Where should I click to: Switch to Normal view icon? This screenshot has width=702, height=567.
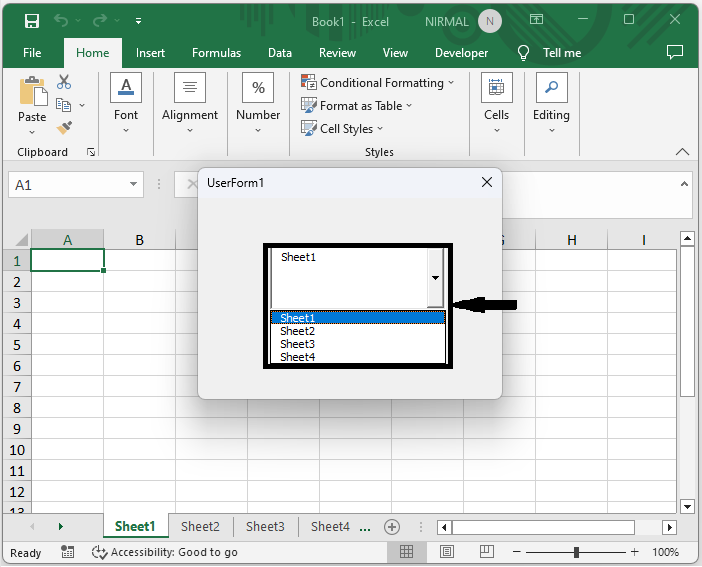coord(407,552)
